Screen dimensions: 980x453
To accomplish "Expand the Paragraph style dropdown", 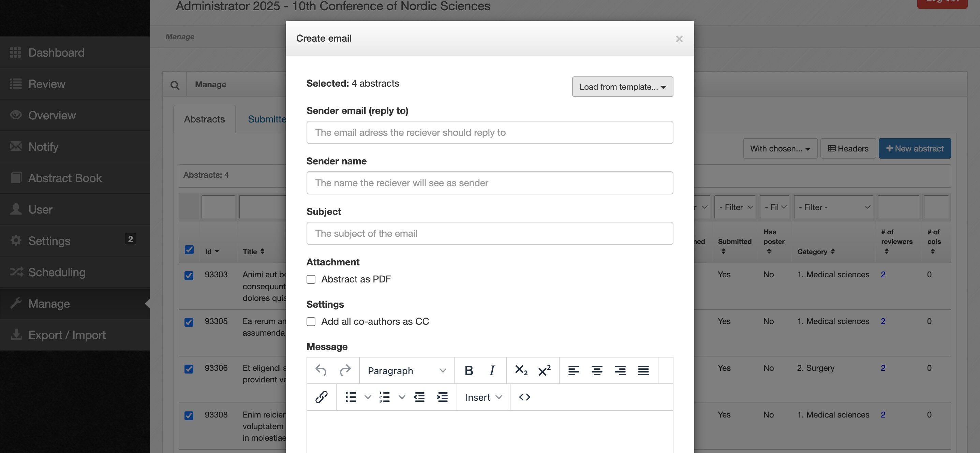I will pyautogui.click(x=406, y=370).
